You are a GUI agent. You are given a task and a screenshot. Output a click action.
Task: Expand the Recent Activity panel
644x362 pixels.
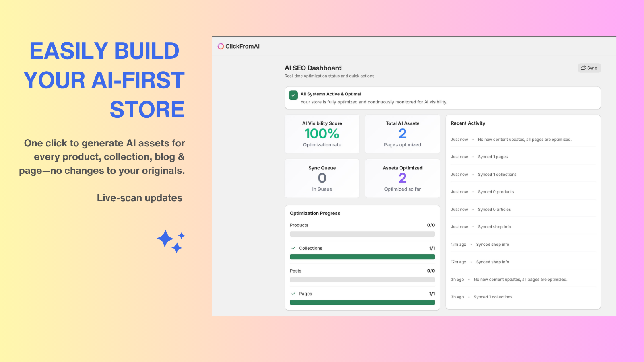(x=467, y=123)
